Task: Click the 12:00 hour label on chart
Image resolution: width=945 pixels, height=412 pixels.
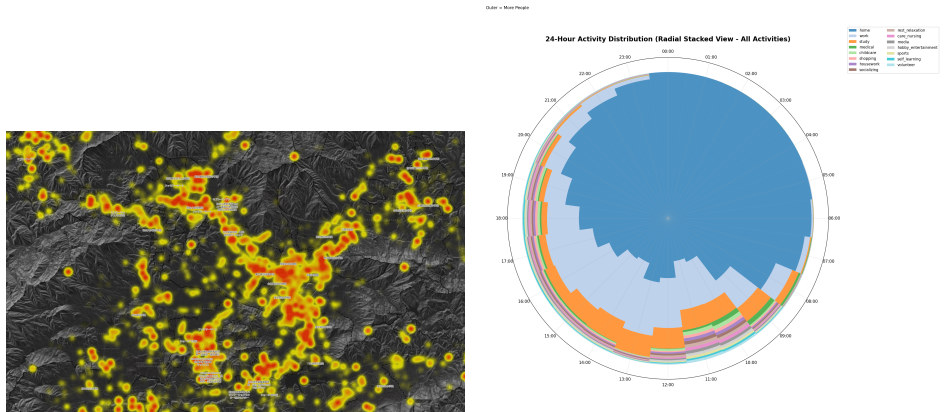Action: (668, 384)
